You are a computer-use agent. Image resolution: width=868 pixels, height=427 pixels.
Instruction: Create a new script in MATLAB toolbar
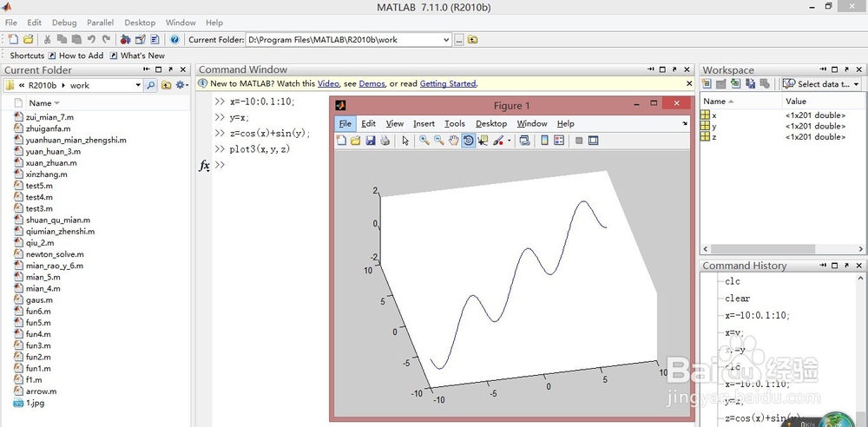[x=13, y=39]
